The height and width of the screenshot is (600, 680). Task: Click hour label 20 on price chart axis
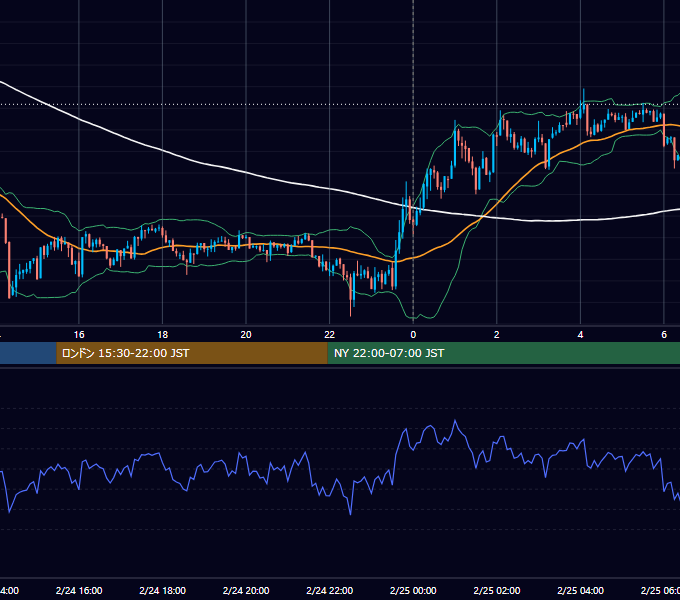[x=246, y=335]
